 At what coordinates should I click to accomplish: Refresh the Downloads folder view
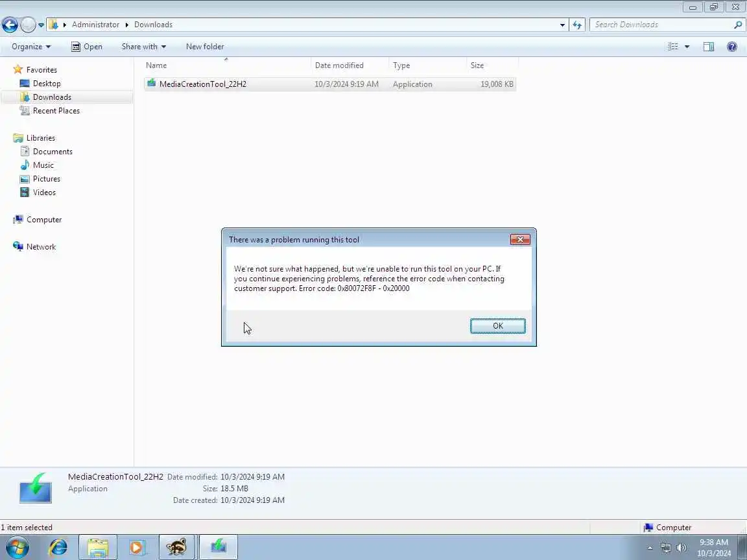coord(577,25)
